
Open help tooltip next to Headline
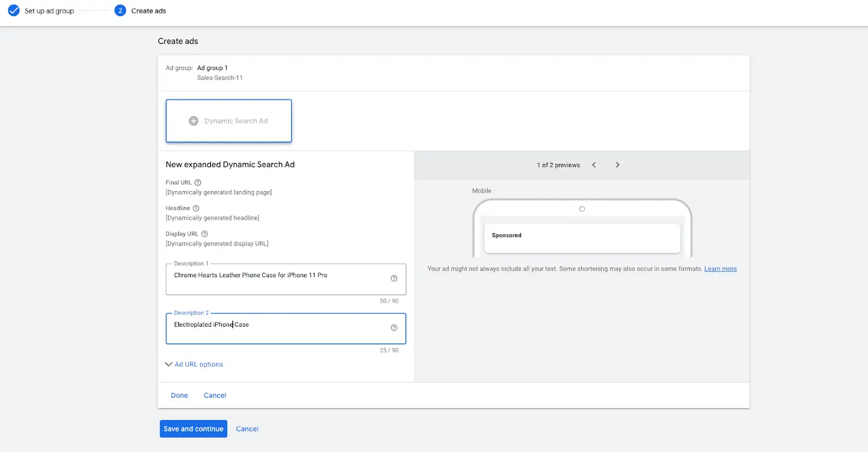click(x=196, y=208)
